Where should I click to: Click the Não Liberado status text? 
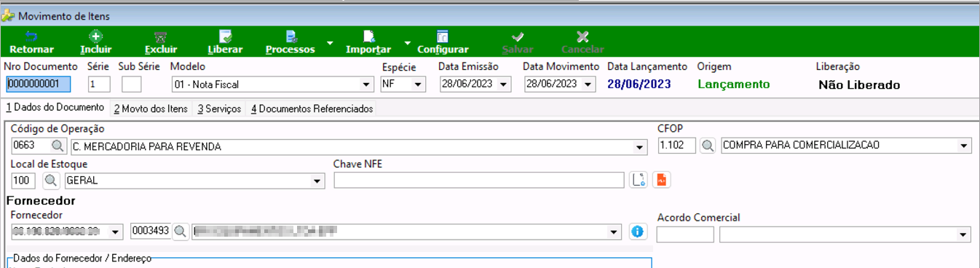859,85
